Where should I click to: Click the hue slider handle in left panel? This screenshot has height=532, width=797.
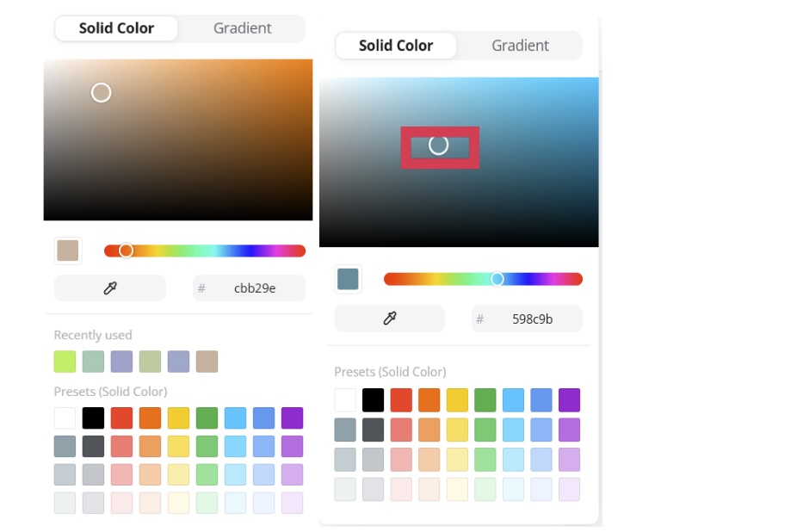126,251
